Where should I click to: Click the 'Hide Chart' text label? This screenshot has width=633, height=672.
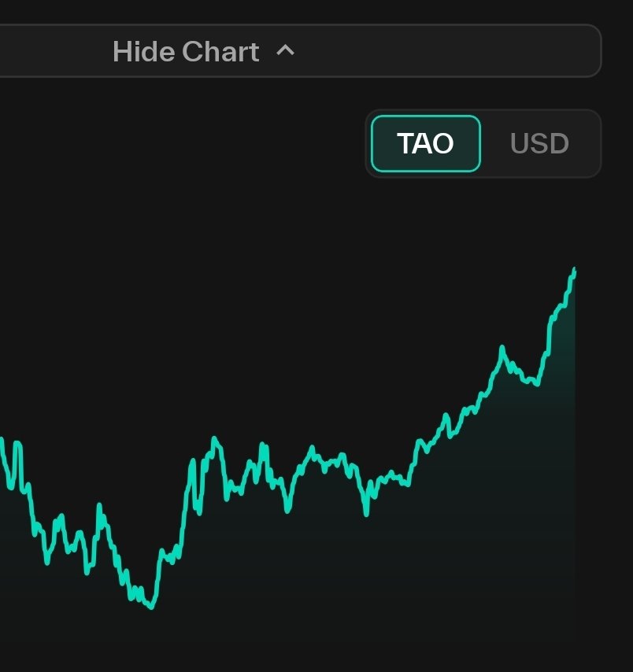[x=186, y=52]
